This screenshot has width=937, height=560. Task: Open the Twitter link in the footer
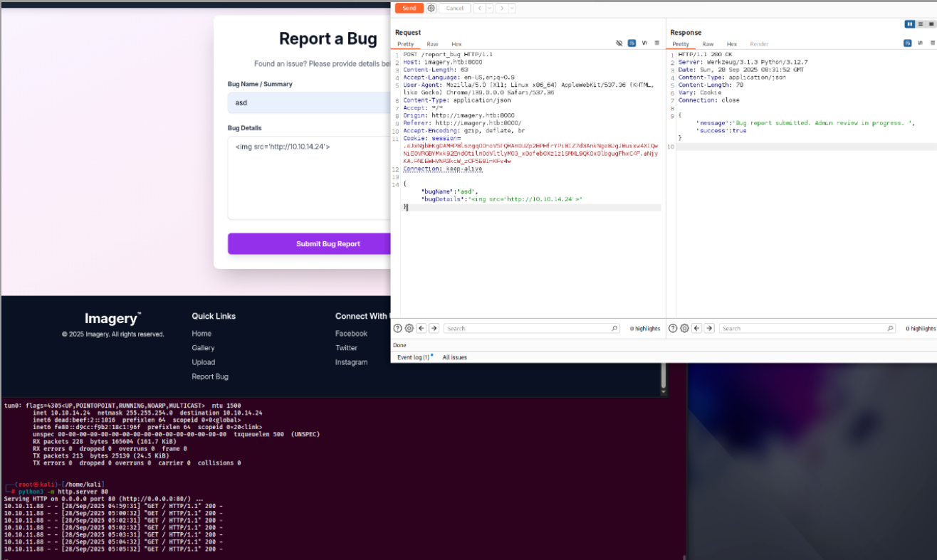coord(347,348)
